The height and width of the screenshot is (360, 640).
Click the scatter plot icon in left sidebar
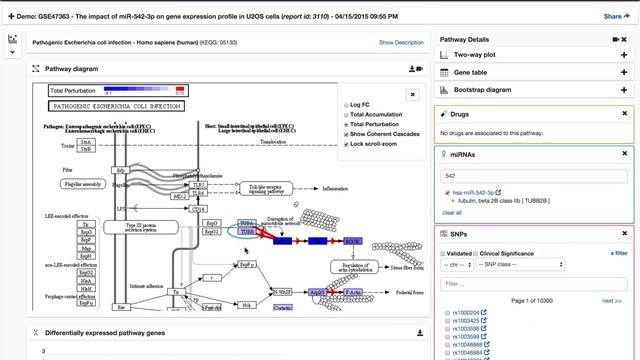pos(12,39)
